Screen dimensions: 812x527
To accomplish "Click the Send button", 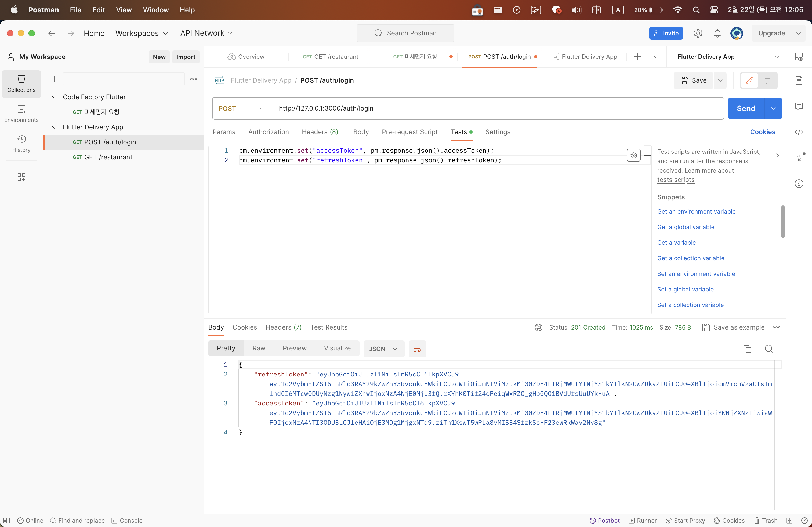I will pos(746,108).
